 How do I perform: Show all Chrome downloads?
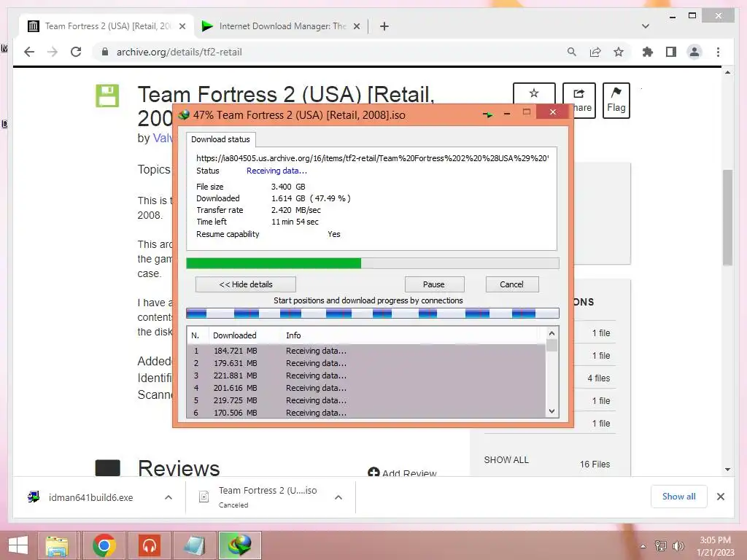679,496
